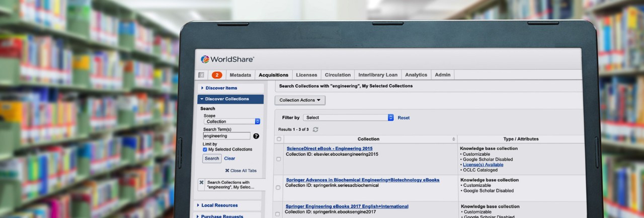Image resolution: width=644 pixels, height=218 pixels.
Task: Click the WorldShare logo
Action: click(227, 59)
